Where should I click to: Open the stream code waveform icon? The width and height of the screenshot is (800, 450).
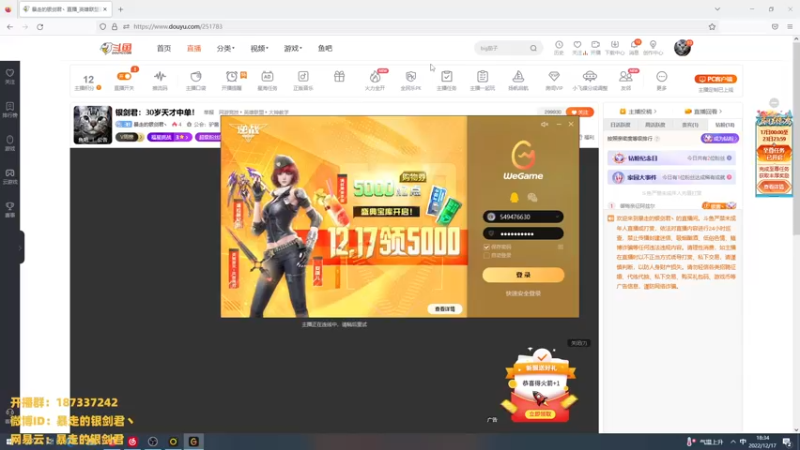coord(160,77)
